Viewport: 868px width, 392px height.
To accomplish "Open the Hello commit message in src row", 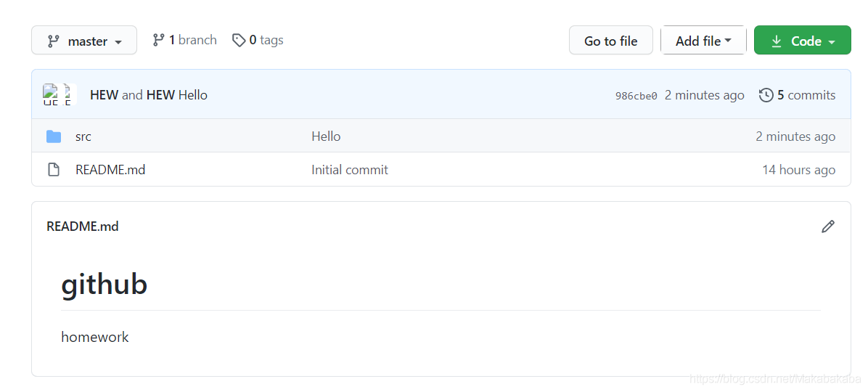I will point(326,136).
